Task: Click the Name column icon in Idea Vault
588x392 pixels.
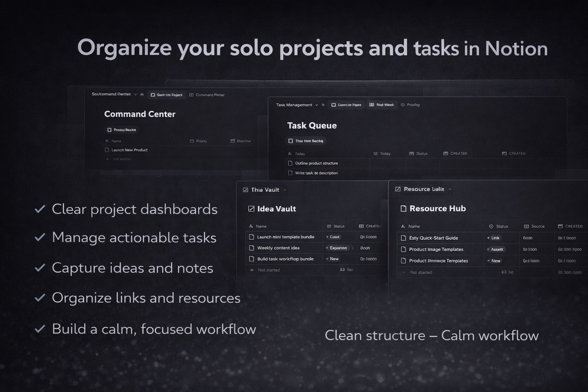Action: click(251, 226)
